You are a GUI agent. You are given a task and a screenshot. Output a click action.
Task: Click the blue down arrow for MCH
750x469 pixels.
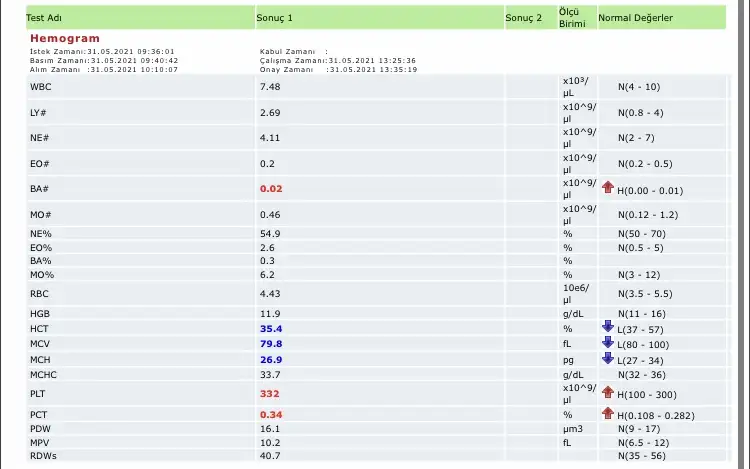coord(607,358)
